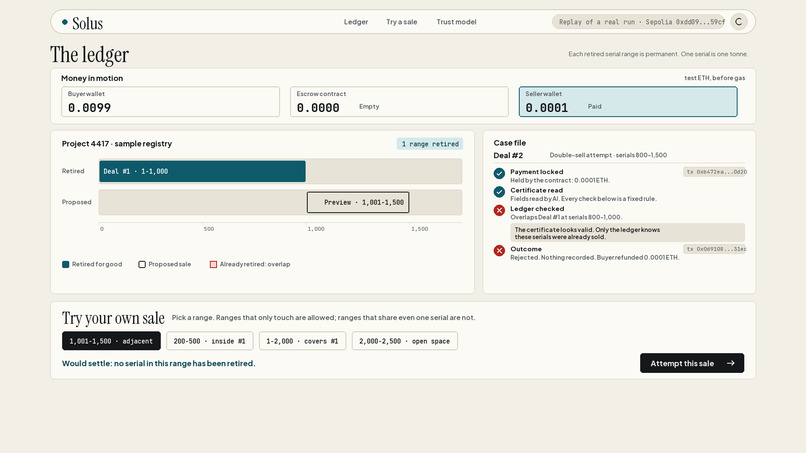This screenshot has width=806, height=453.
Task: Go to Try a sale section
Action: click(401, 22)
